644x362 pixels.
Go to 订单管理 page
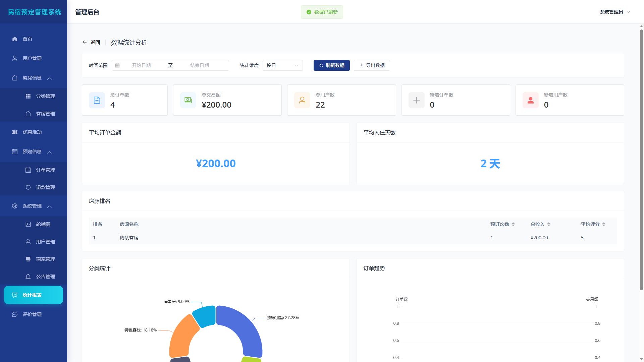pyautogui.click(x=34, y=170)
